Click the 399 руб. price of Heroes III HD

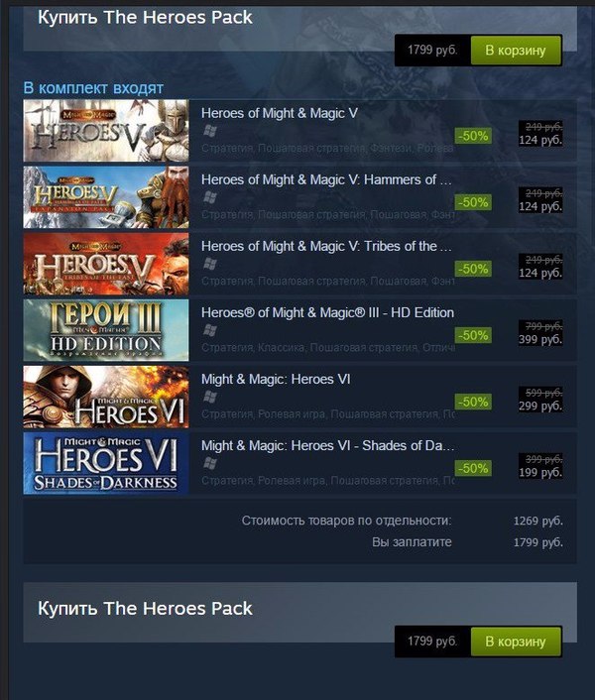coord(540,339)
